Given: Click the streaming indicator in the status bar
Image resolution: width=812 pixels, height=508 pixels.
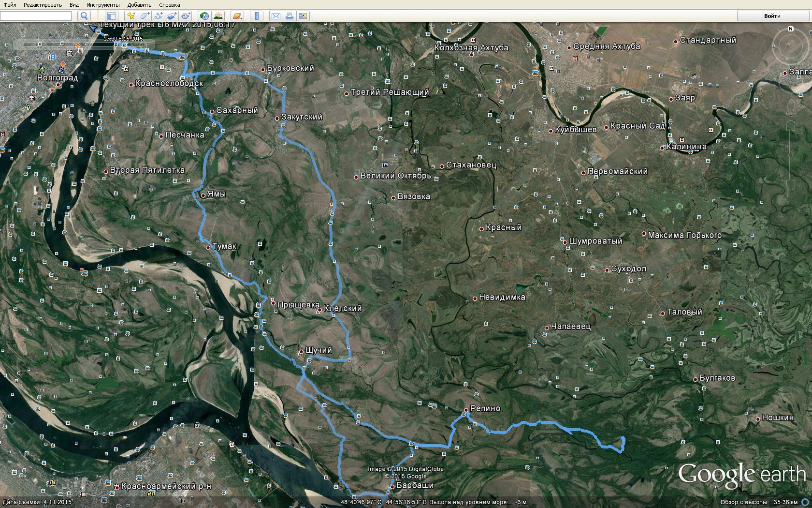Looking at the screenshot, I should click(x=805, y=502).
